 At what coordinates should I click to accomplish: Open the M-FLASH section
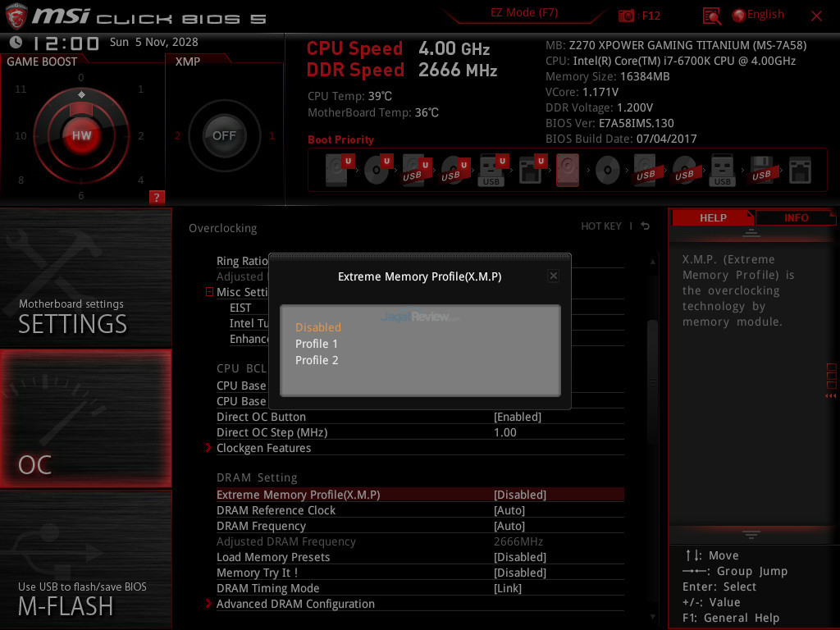86,559
